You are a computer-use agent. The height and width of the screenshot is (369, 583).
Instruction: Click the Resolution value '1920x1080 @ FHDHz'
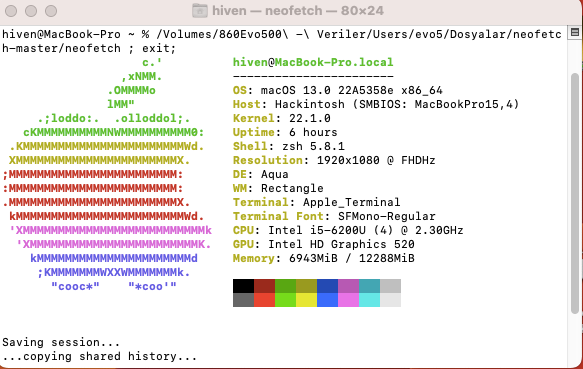[x=376, y=160]
